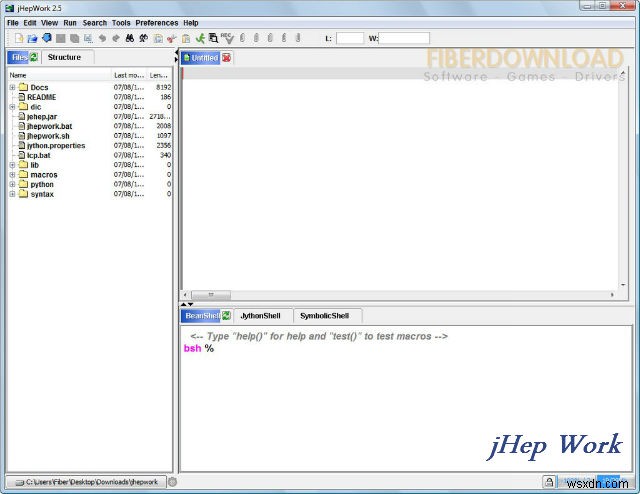Screen dimensions: 640x494
Task: Expand the dic folder
Action: coord(12,107)
